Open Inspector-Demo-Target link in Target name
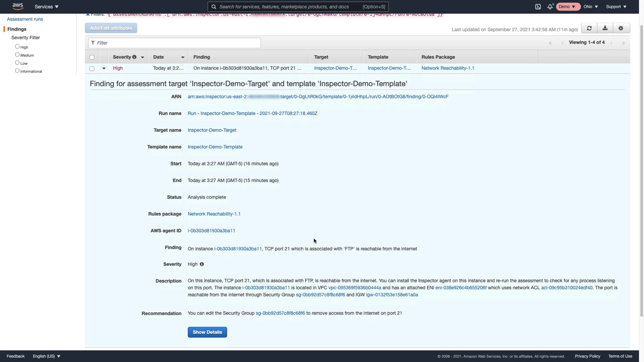The image size is (644, 362). coord(212,130)
